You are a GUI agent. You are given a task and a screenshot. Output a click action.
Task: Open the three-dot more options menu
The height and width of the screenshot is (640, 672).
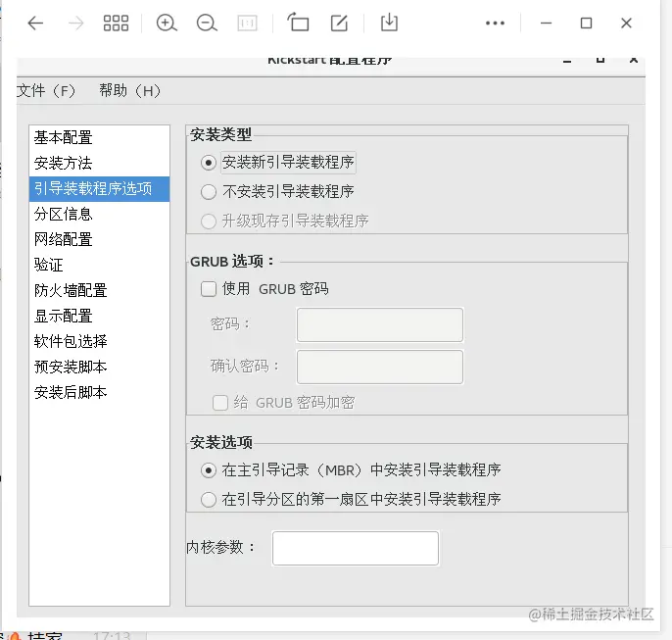[495, 24]
